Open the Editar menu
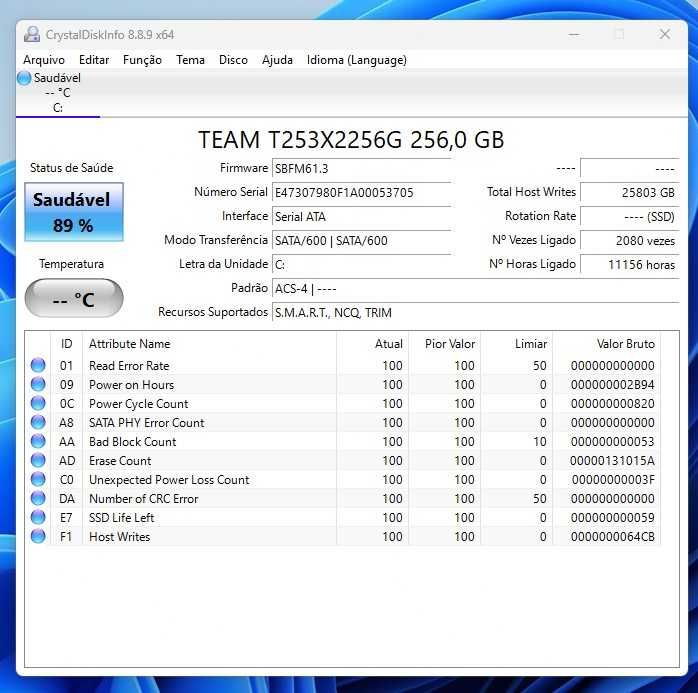698x693 pixels. (94, 60)
